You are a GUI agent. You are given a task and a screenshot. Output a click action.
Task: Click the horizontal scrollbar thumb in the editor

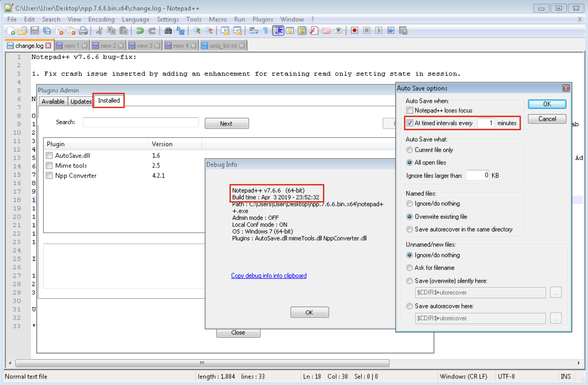(202, 363)
